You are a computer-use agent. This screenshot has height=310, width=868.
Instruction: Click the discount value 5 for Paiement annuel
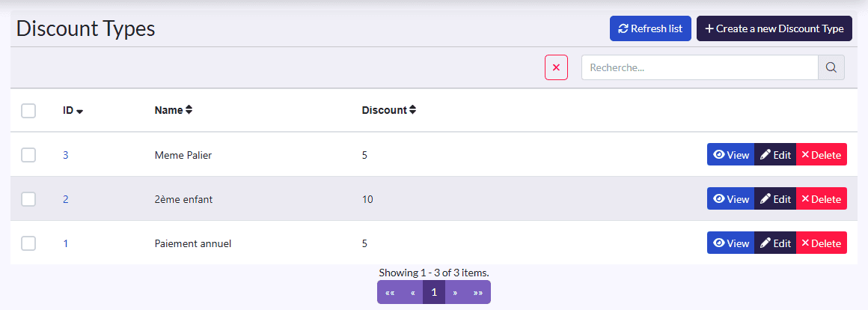(364, 243)
